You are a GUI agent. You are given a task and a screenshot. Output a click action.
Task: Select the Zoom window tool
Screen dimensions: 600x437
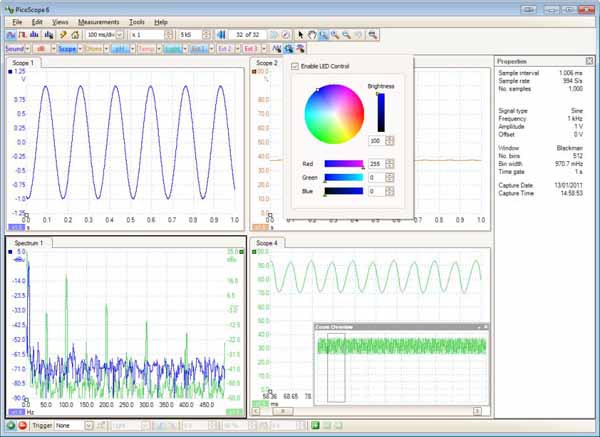(x=323, y=35)
